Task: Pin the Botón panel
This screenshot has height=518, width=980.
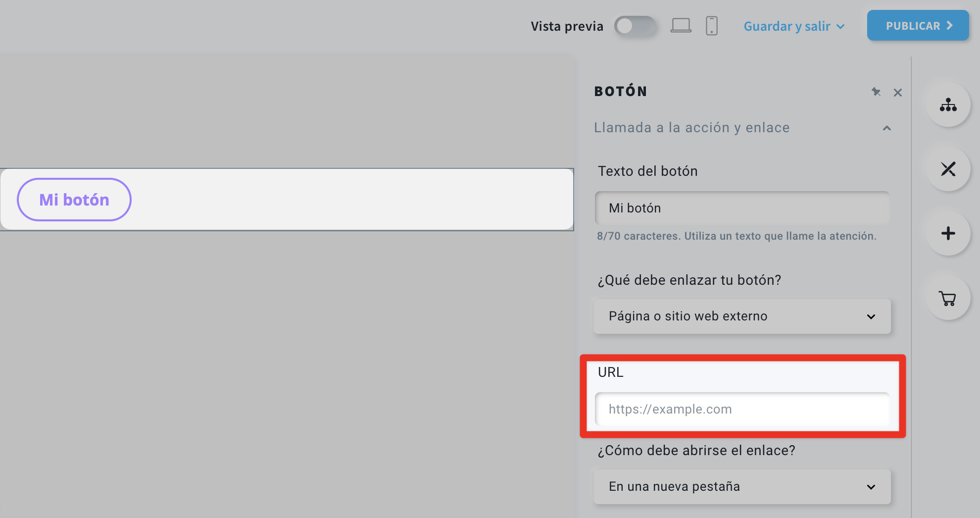Action: pos(876,92)
